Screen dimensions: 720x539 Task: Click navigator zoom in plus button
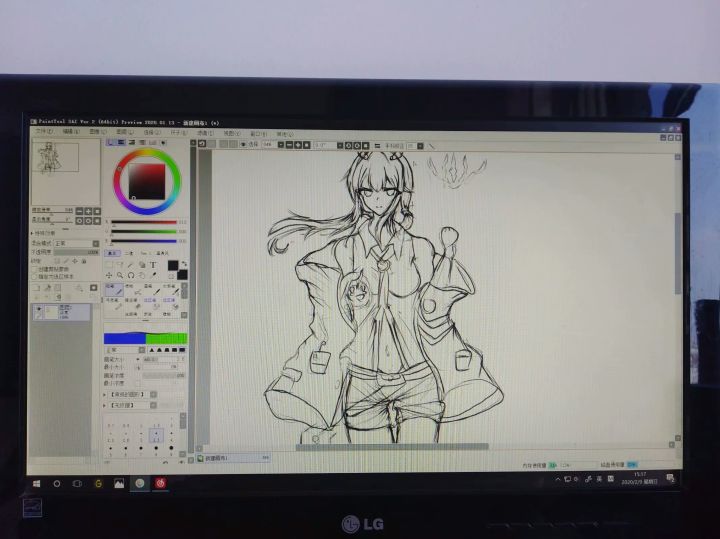[x=88, y=211]
